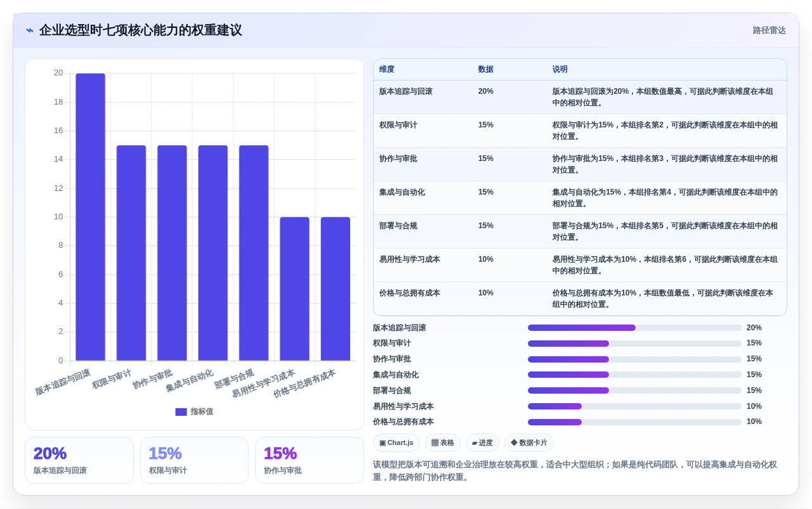Click the 权限与审计 progress bar
This screenshot has width=812, height=509.
pyautogui.click(x=634, y=344)
